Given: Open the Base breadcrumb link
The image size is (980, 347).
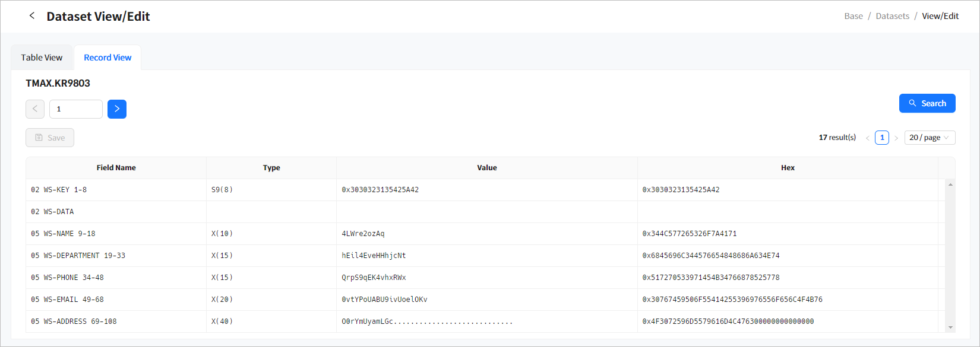Looking at the screenshot, I should tap(853, 16).
